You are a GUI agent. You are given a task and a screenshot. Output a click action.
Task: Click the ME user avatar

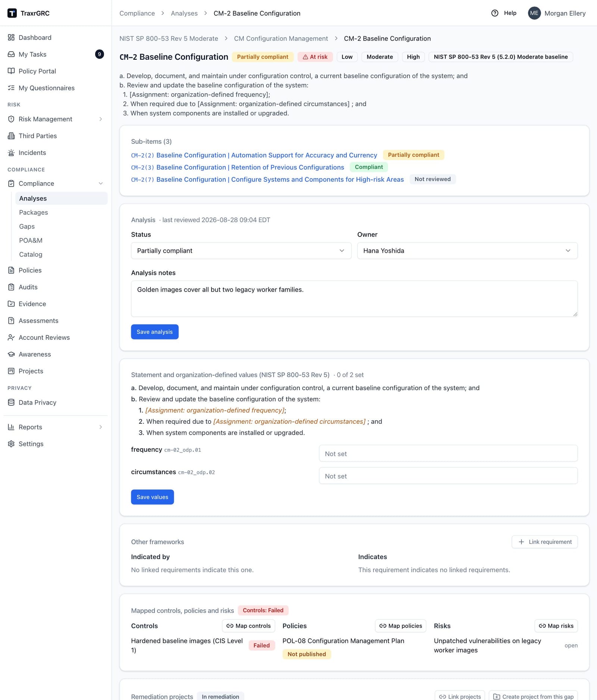pos(534,13)
